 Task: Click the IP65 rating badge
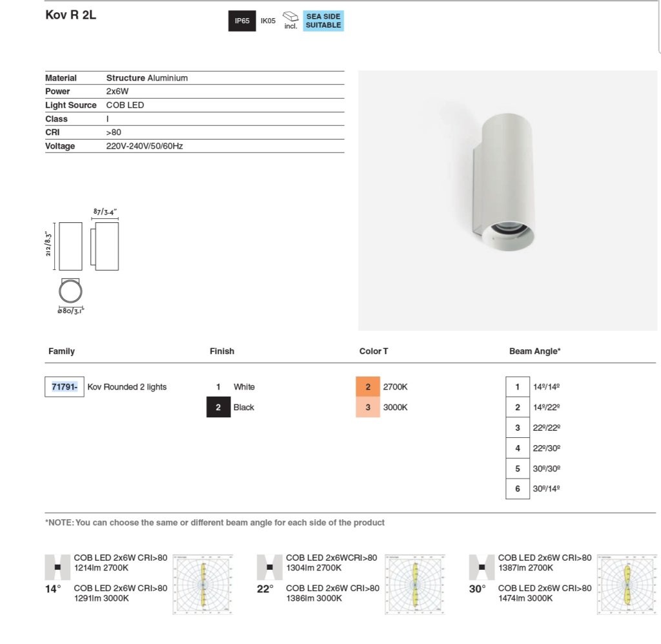pos(242,21)
